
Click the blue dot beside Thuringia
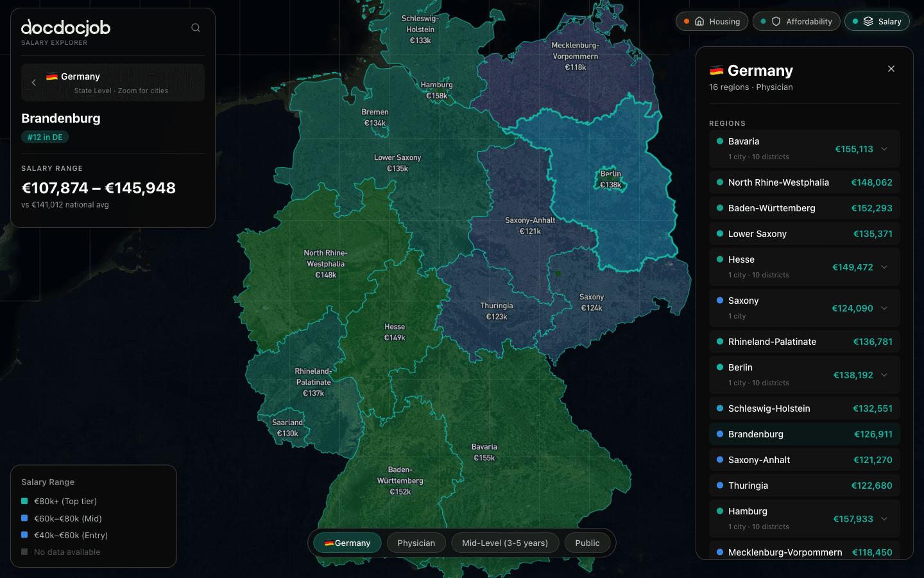(720, 485)
